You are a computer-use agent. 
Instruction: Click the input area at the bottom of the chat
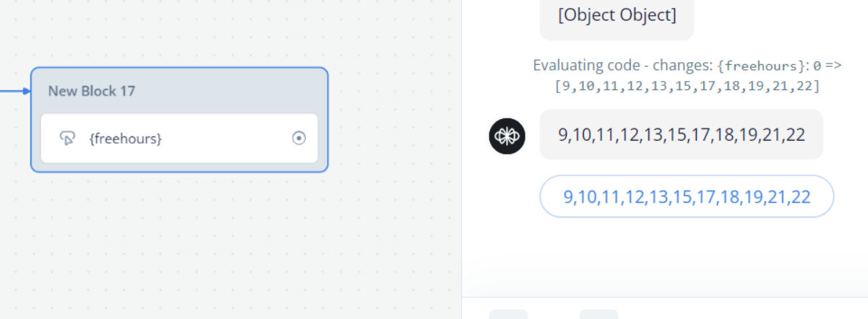(665, 308)
